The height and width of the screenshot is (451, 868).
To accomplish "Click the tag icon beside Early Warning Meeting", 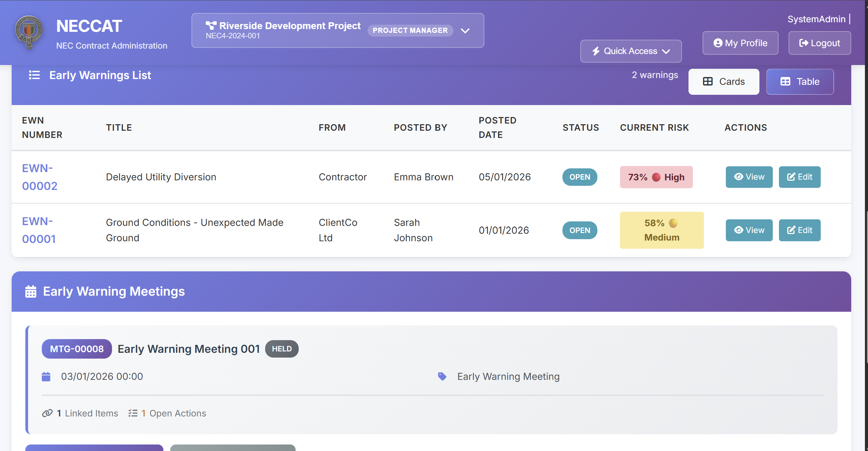I will pyautogui.click(x=442, y=376).
